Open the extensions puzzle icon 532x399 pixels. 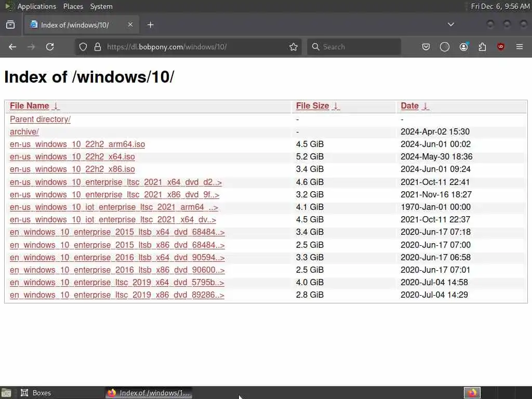tap(482, 47)
